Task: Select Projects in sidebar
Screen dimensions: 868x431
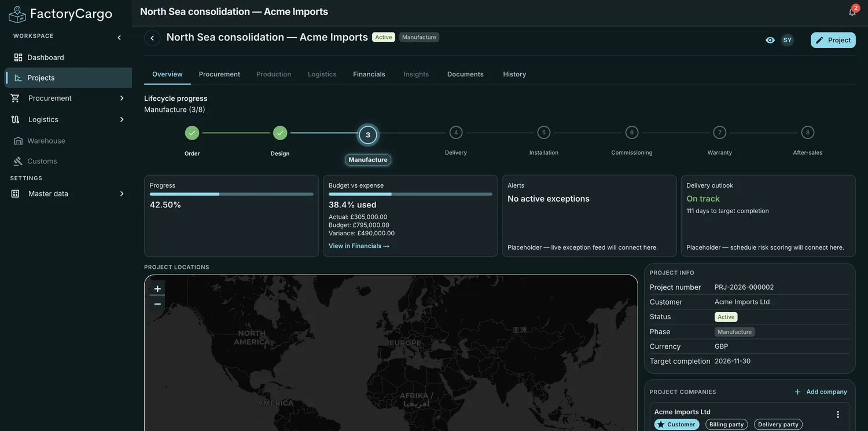Action: (68, 78)
